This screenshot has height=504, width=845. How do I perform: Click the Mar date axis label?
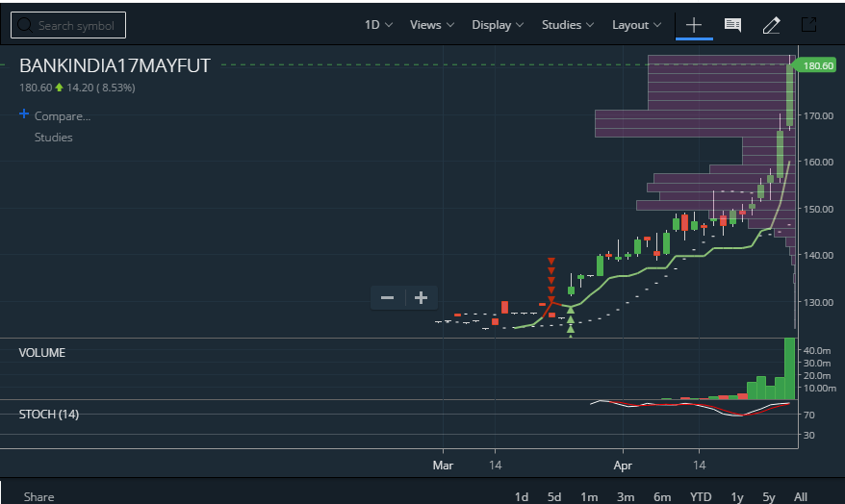(443, 466)
